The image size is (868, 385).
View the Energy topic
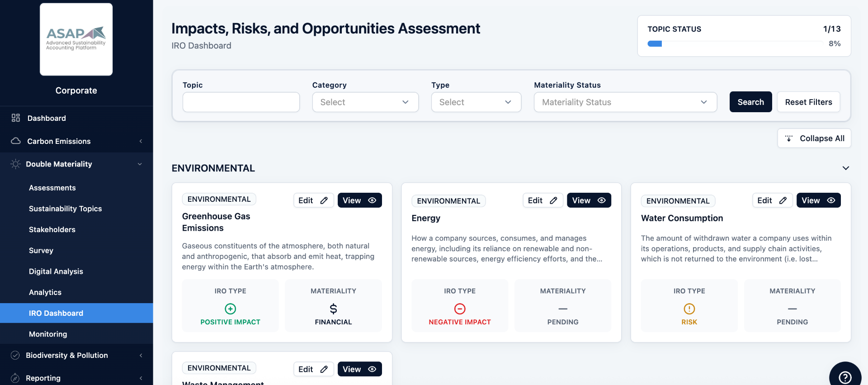tap(589, 200)
